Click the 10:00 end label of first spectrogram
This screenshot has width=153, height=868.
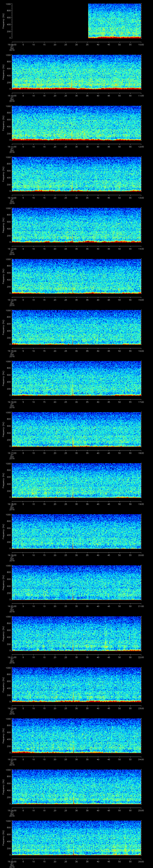[x=141, y=44]
